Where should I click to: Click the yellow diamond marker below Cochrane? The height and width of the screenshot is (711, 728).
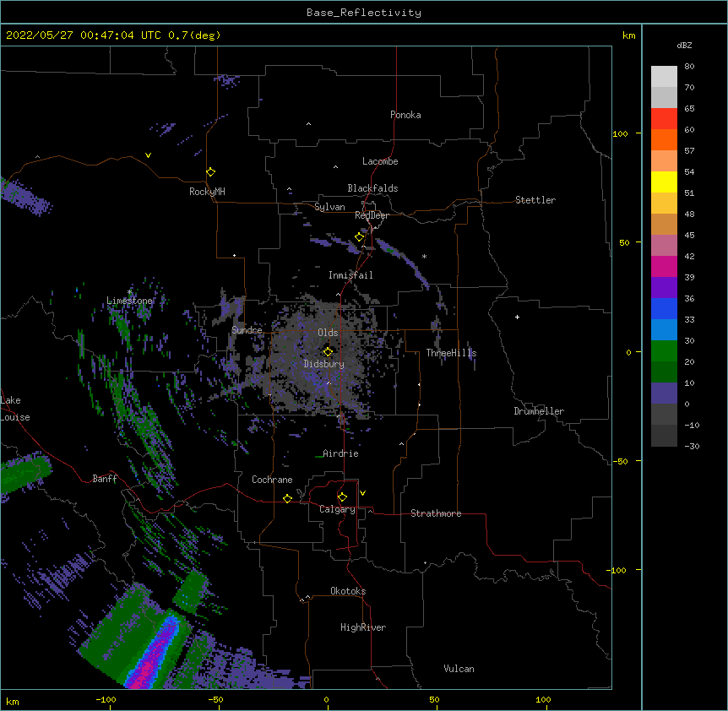click(287, 498)
